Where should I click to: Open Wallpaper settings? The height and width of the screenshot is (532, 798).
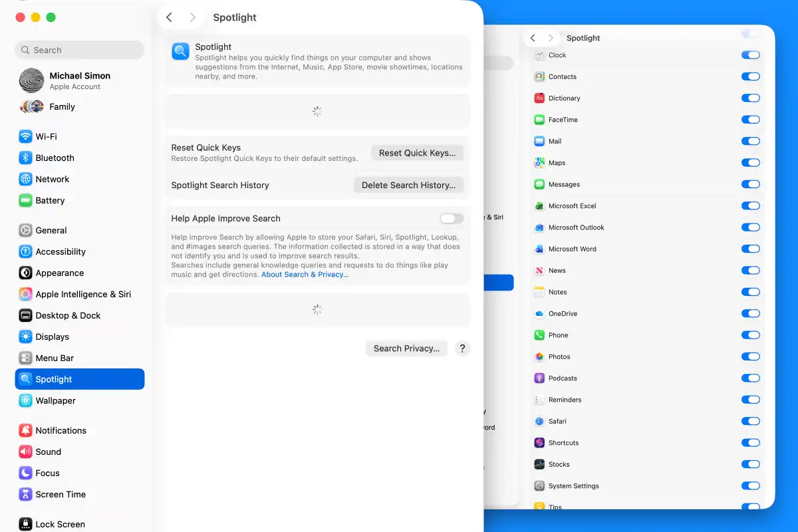pyautogui.click(x=79, y=400)
